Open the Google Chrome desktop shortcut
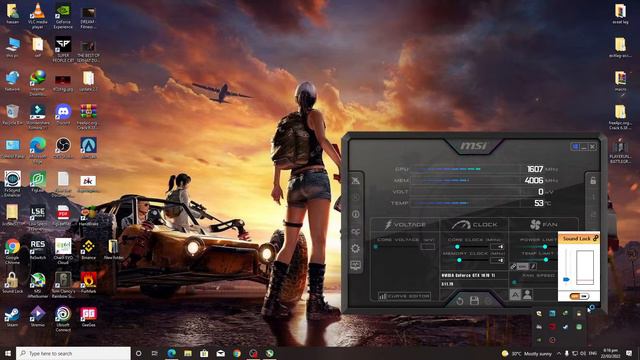Screen dimensions: 640x360 12,250
